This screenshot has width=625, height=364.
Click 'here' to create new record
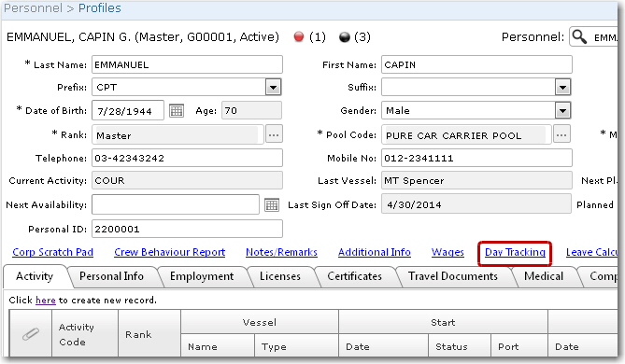(46, 300)
